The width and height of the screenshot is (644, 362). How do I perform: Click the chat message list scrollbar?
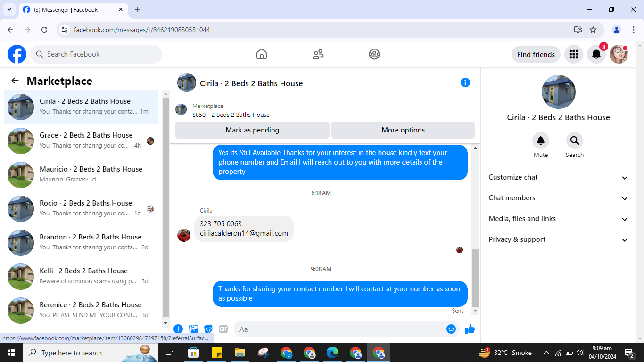475,278
